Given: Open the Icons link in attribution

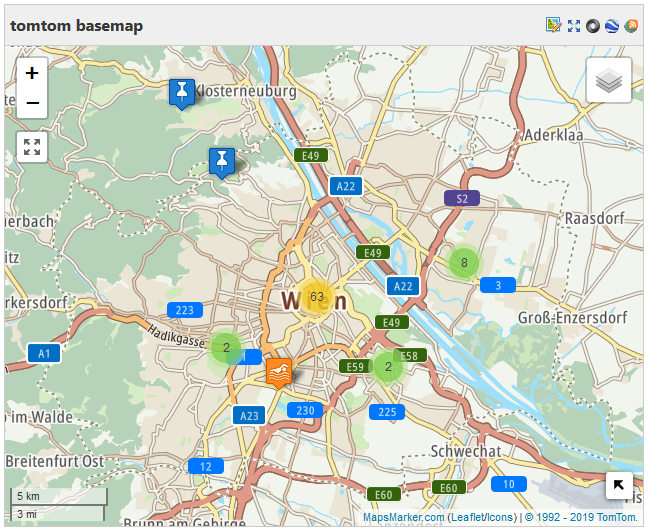Looking at the screenshot, I should pos(499,517).
